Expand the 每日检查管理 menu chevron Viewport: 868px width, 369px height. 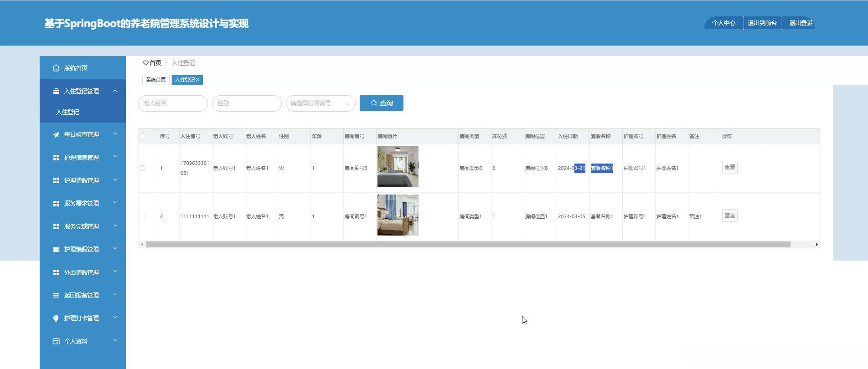pos(115,134)
